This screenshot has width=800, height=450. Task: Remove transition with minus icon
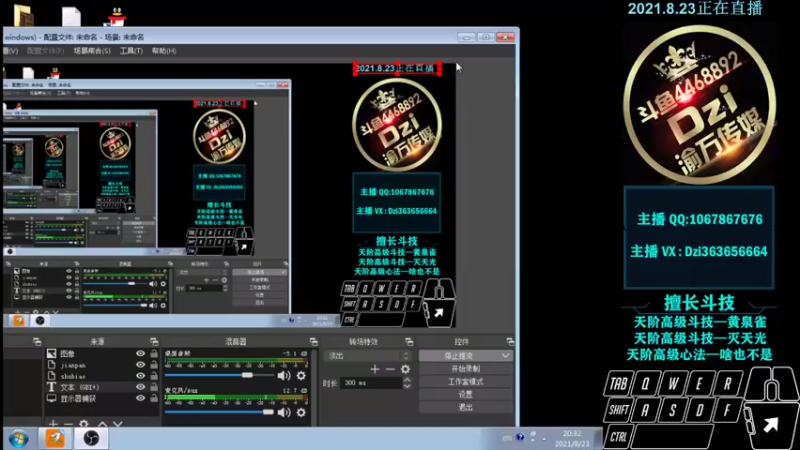tap(390, 369)
